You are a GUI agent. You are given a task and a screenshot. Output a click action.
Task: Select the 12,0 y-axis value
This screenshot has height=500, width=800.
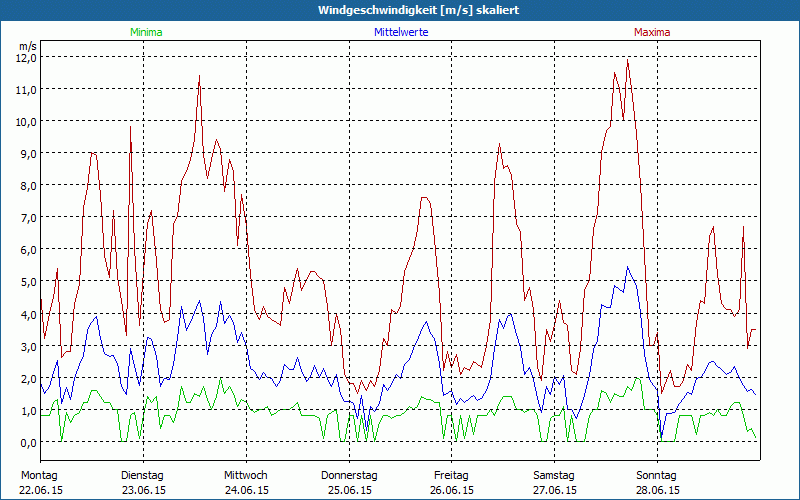25,57
